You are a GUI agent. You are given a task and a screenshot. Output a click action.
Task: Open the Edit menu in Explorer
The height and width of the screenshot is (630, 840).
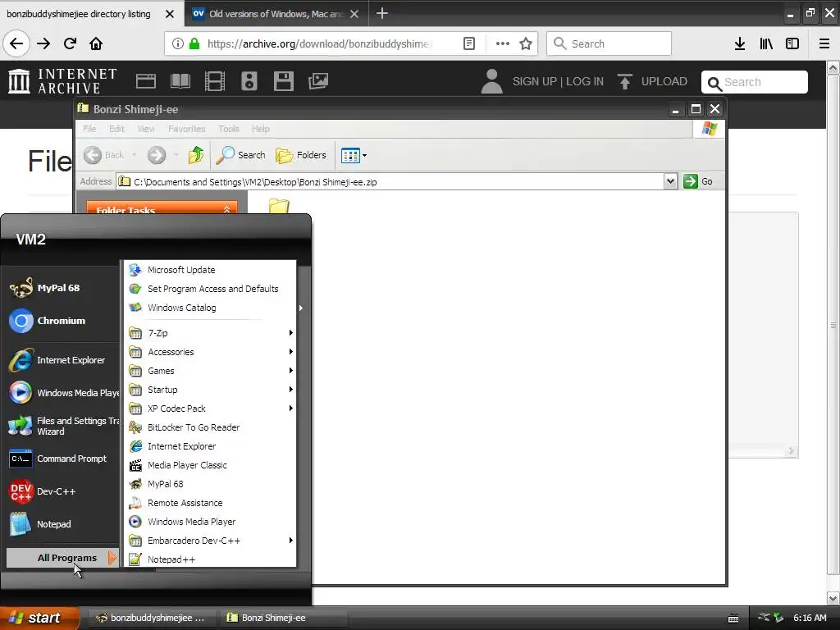pyautogui.click(x=116, y=129)
